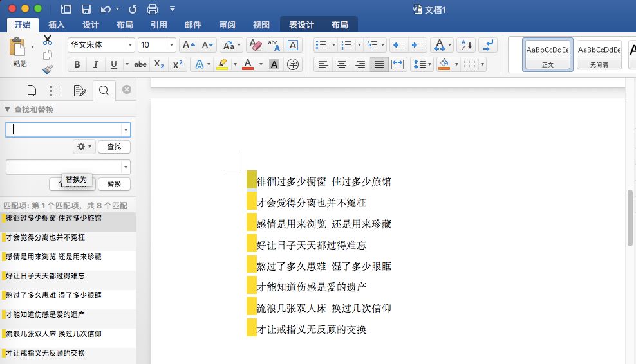The height and width of the screenshot is (364, 636).
Task: Open bullet list style dropdown arrow
Action: click(334, 45)
